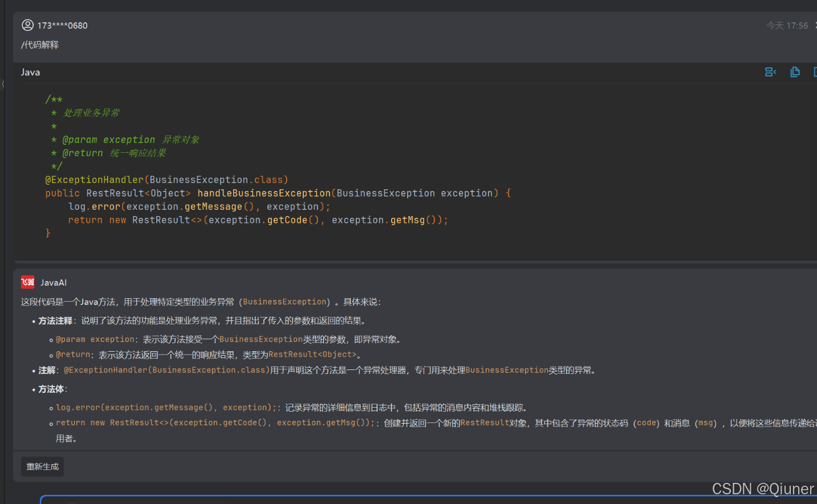Viewport: 817px width, 504px height.
Task: Click the 重新生成 regenerate button
Action: [x=43, y=466]
